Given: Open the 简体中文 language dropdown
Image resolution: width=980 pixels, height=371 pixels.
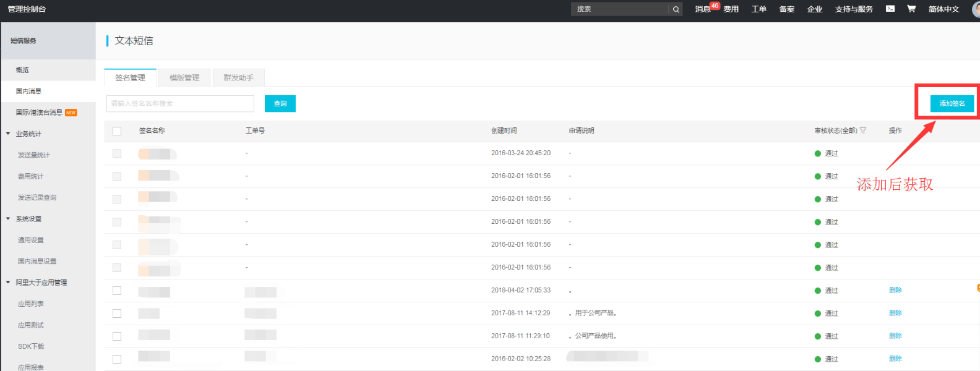Looking at the screenshot, I should pyautogui.click(x=943, y=9).
